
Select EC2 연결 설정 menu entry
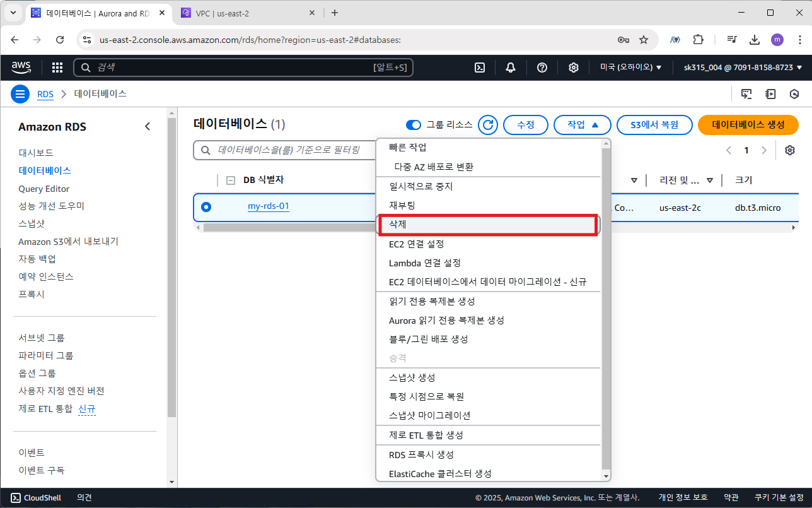click(489, 244)
